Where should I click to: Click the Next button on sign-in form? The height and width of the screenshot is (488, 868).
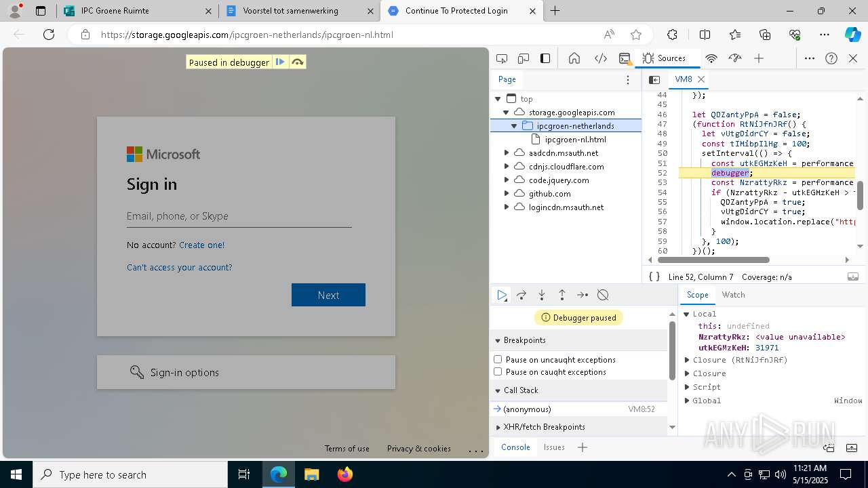(x=328, y=295)
